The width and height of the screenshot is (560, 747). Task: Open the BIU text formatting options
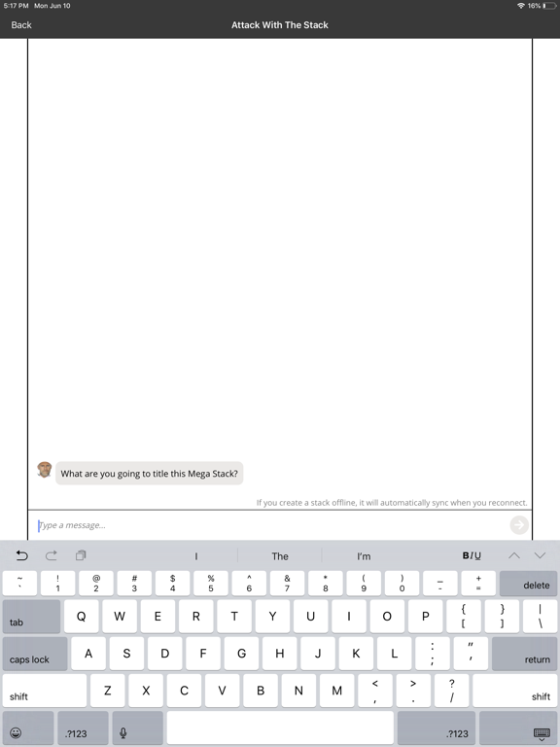pyautogui.click(x=472, y=555)
